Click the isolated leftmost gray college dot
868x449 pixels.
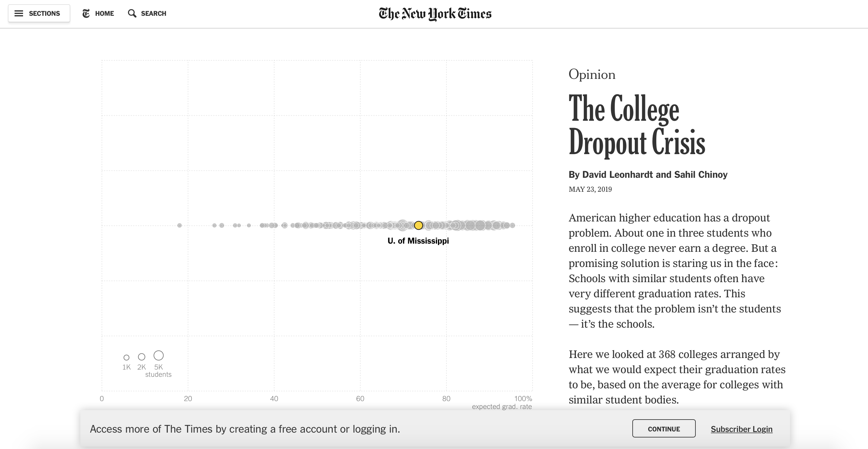pos(180,225)
